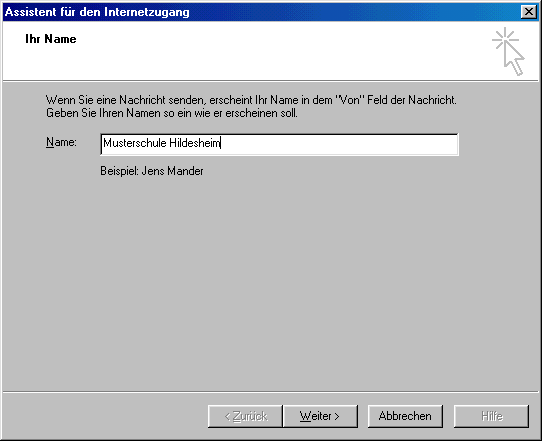Screen dimensions: 542x441
Task: Click the quoted "Von" word in instructions
Action: click(350, 100)
